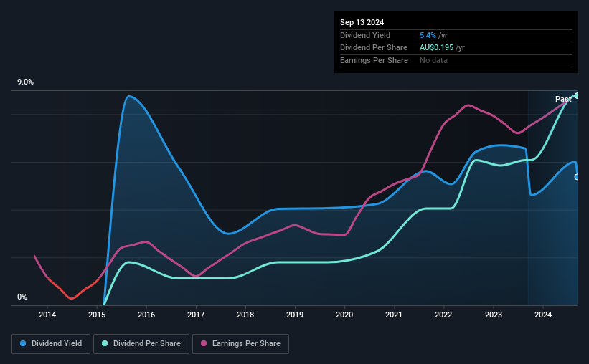Click the No data earnings value

[x=433, y=60]
